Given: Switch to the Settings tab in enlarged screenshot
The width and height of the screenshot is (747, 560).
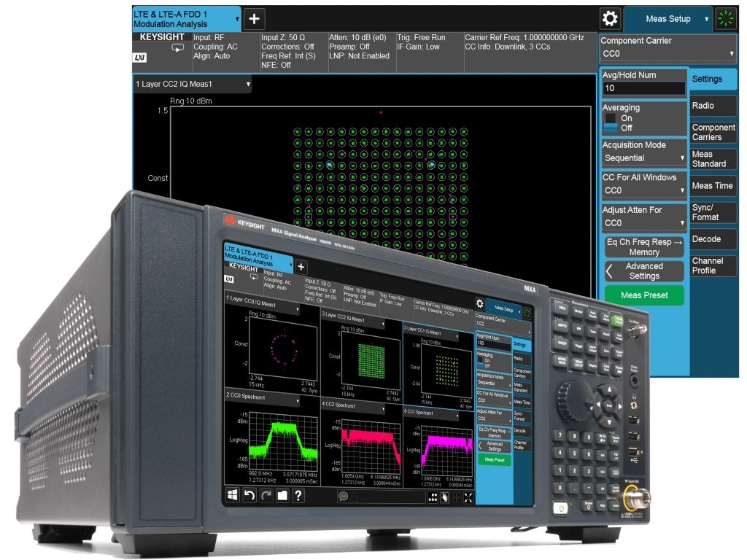Looking at the screenshot, I should 713,79.
